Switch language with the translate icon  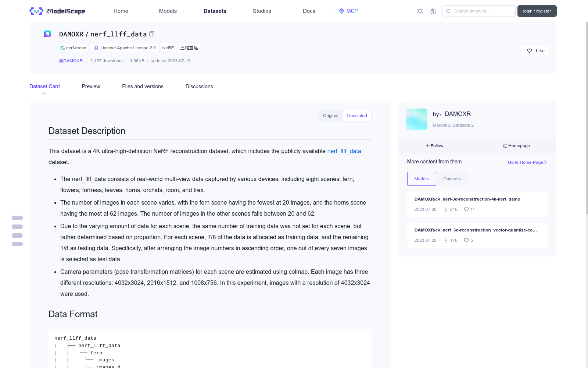pos(433,11)
